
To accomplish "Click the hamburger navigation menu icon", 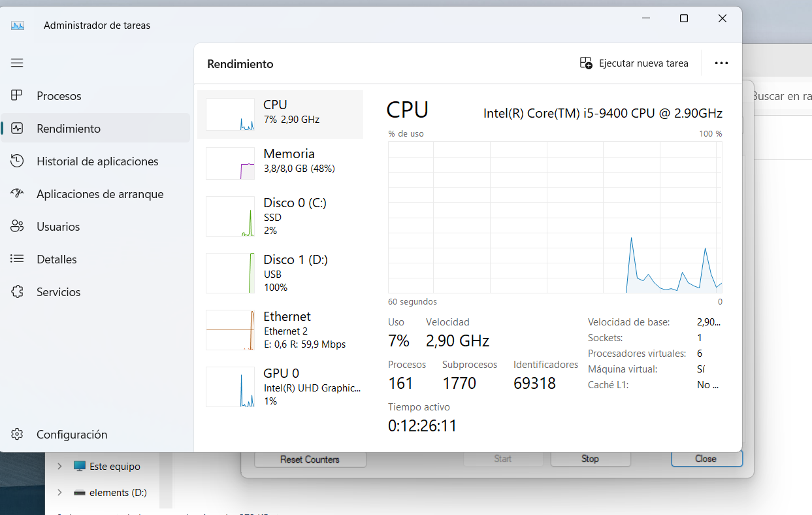I will point(17,63).
